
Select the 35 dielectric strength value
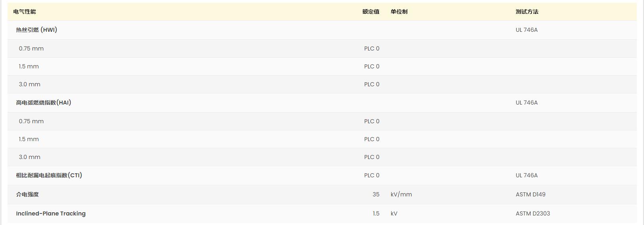(x=376, y=194)
